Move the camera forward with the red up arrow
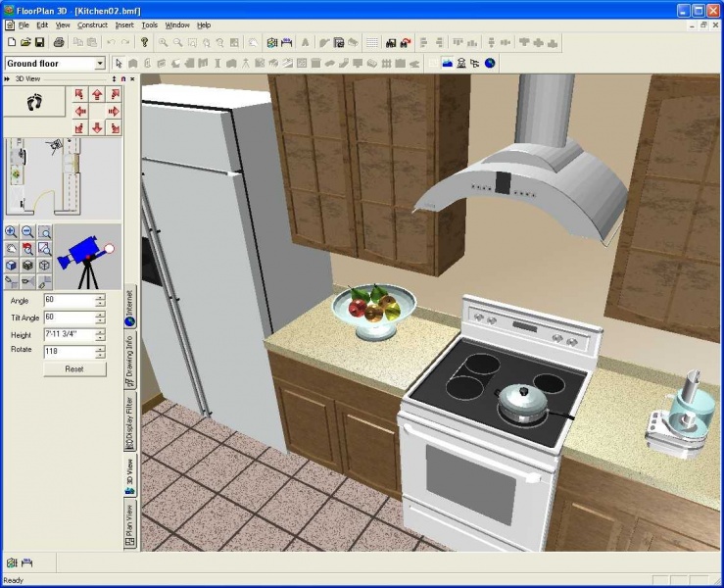The height and width of the screenshot is (588, 724). [97, 95]
